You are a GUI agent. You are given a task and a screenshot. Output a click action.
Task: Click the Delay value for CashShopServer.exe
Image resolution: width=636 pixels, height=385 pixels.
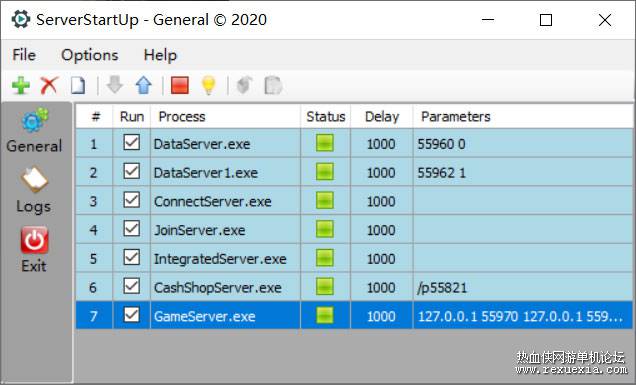381,288
